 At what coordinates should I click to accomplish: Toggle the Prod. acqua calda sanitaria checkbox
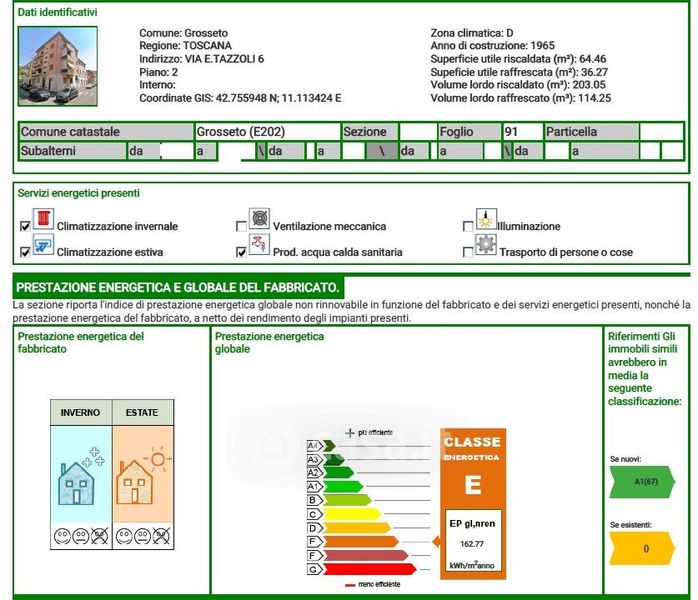pos(241,252)
